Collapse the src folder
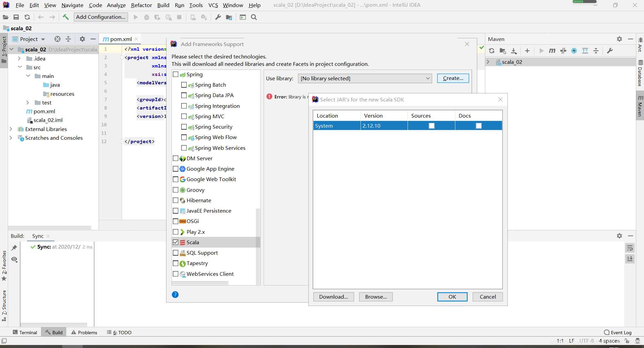Screen dimensions: 644x348 [x=20, y=67]
